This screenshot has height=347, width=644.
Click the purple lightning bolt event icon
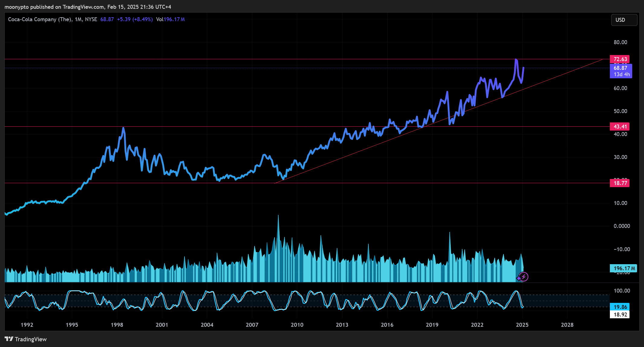pyautogui.click(x=524, y=277)
